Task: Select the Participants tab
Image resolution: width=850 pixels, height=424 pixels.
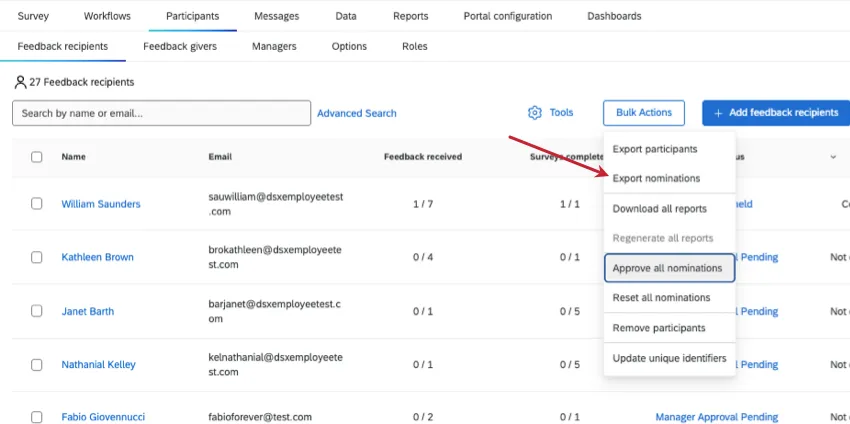Action: point(192,16)
